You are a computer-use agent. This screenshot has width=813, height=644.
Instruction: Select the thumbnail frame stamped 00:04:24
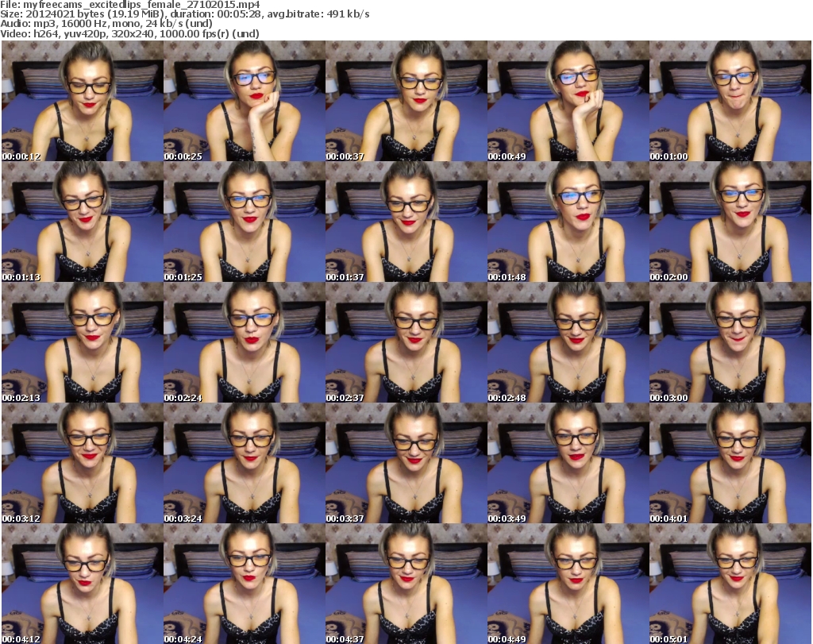[245, 584]
